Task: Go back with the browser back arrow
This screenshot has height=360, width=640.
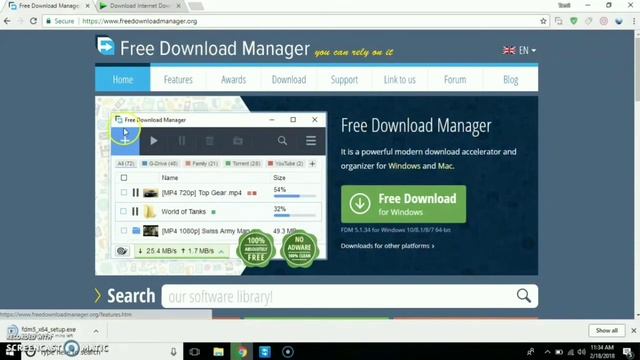Action: point(7,21)
